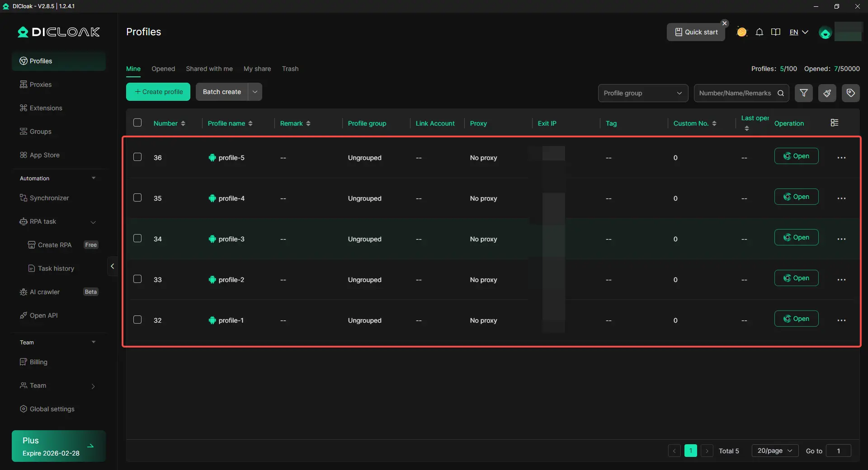Click the search magnifier icon

tap(781, 93)
